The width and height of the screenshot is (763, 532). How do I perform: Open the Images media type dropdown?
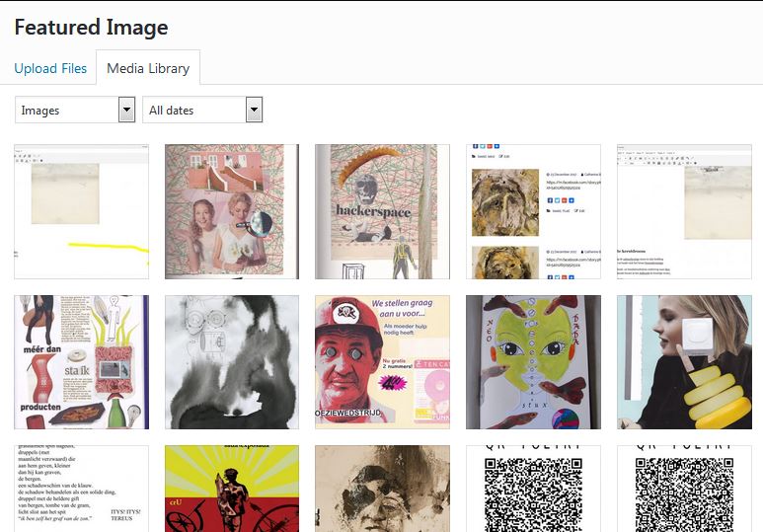click(x=75, y=110)
